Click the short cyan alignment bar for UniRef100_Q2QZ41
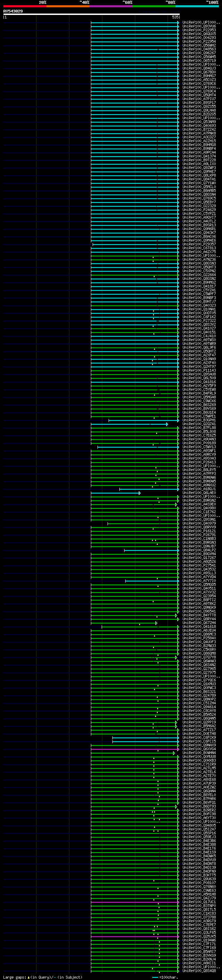Screen dimensions: 222x980 tap(129, 424)
